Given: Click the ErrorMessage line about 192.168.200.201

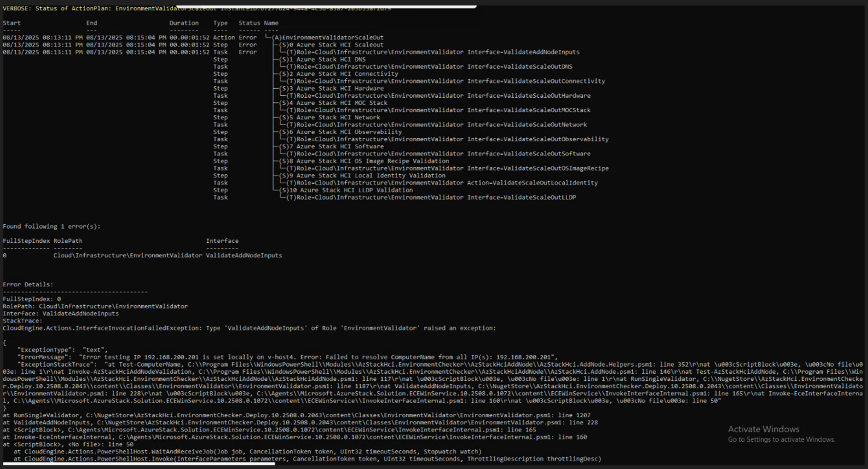Looking at the screenshot, I should coord(287,357).
